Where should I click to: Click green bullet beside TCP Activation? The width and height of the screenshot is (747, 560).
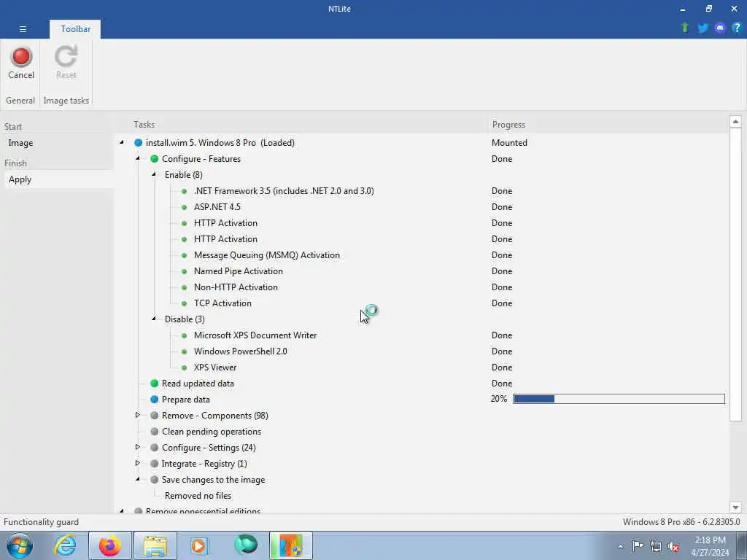pyautogui.click(x=185, y=303)
